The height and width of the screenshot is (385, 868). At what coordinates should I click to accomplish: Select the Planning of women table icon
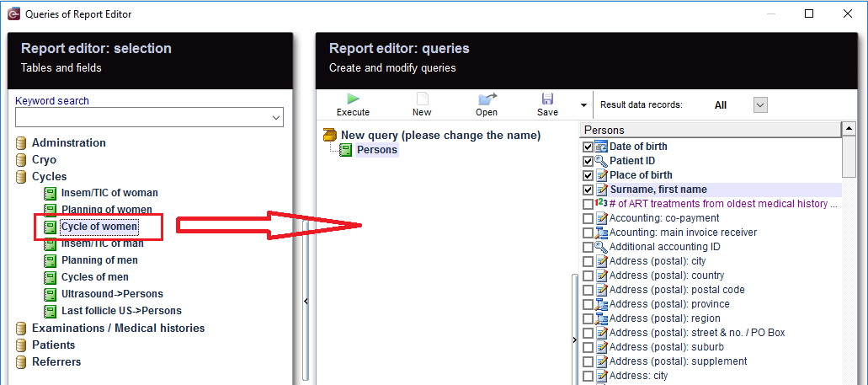(x=51, y=210)
